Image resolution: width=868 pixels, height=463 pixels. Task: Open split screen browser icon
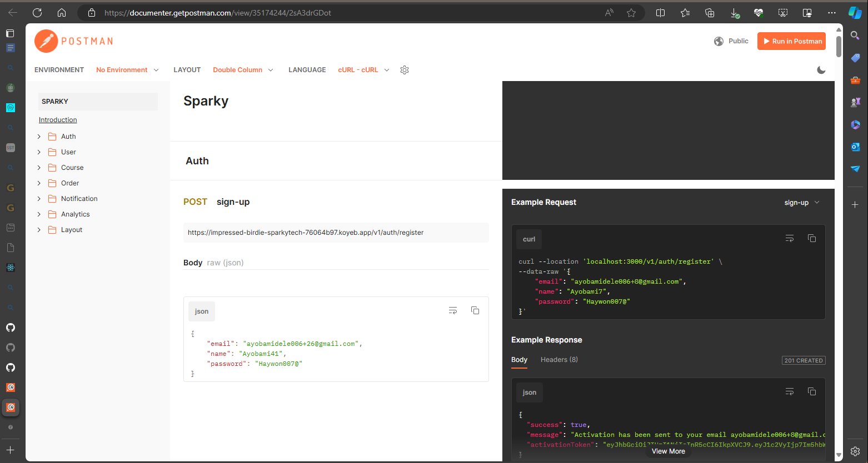660,13
